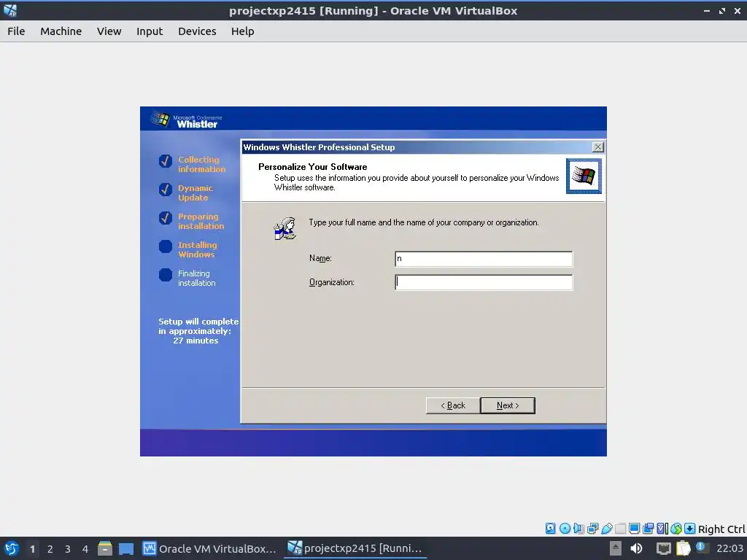Click the 'Preparing installation' step label

[x=201, y=222]
